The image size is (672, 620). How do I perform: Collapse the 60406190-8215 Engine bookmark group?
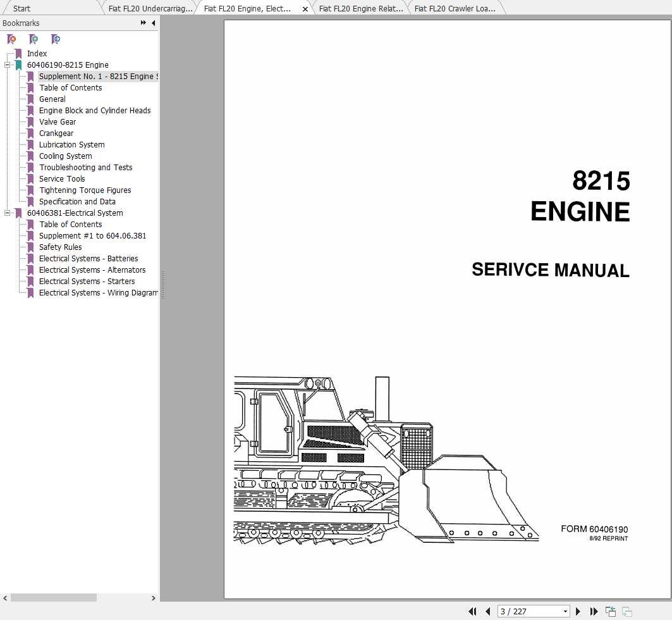tap(7, 65)
